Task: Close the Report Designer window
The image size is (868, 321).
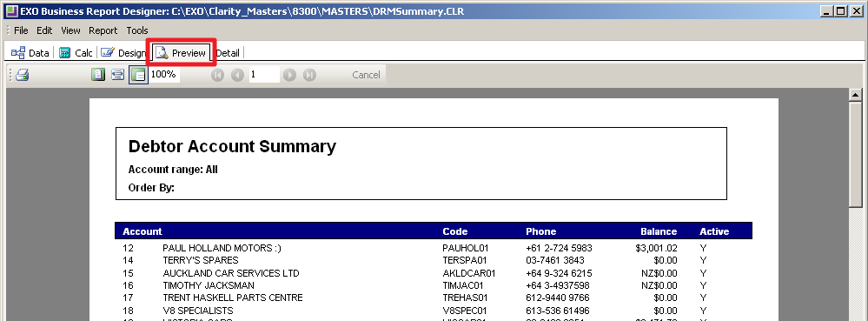Action: 857,10
